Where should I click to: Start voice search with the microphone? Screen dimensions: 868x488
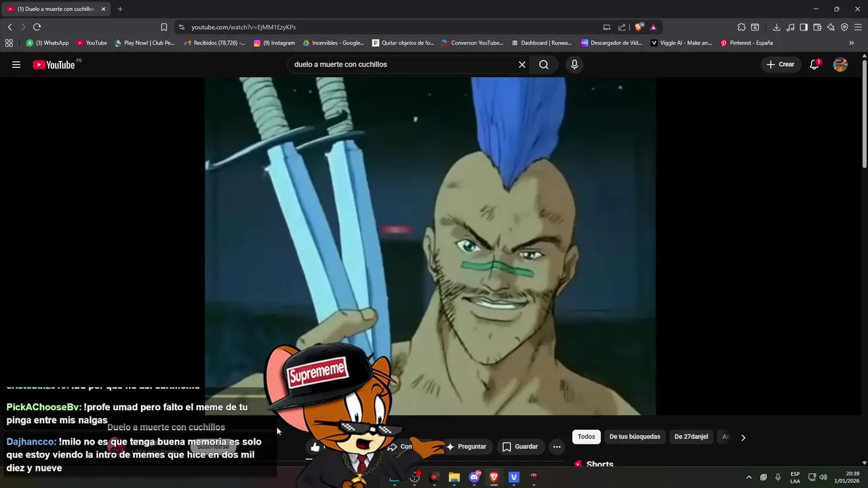574,64
